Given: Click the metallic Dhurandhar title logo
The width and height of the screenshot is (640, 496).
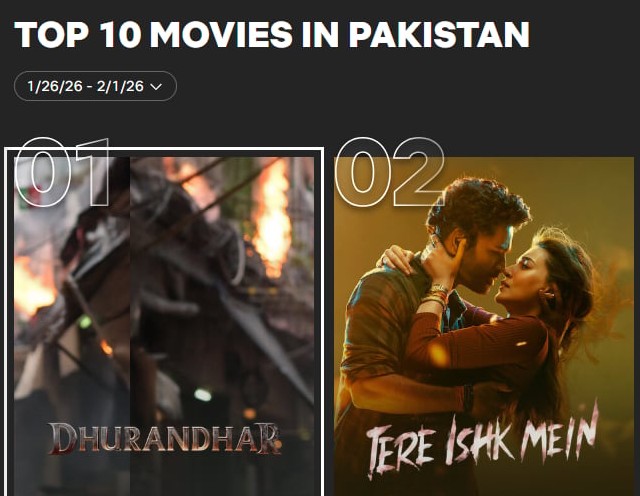Looking at the screenshot, I should point(165,439).
